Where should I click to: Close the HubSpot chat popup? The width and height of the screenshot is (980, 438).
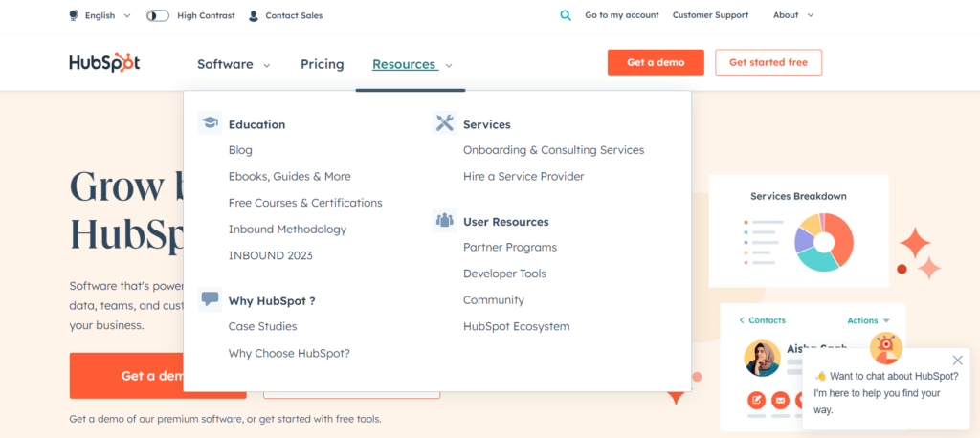(957, 361)
